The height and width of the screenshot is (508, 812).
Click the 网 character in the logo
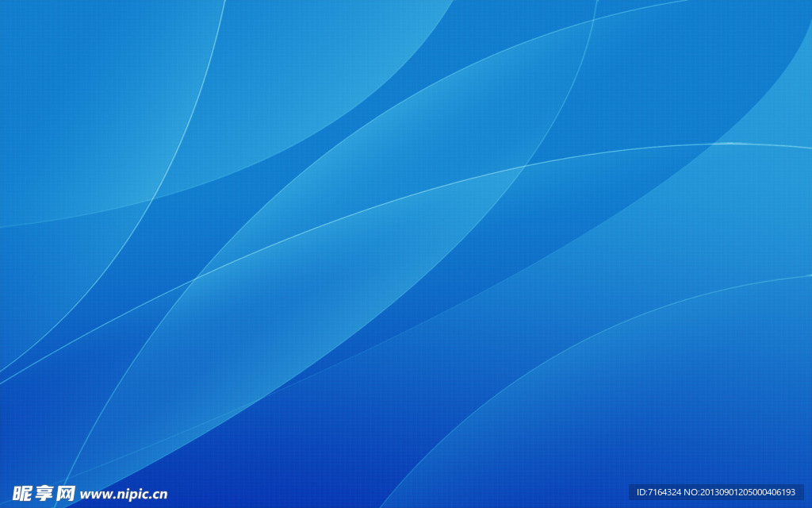pyautogui.click(x=65, y=493)
